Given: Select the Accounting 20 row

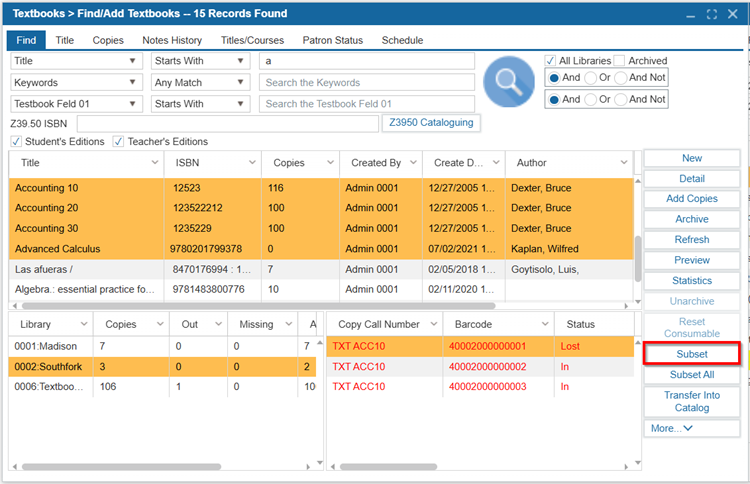Looking at the screenshot, I should [x=321, y=208].
